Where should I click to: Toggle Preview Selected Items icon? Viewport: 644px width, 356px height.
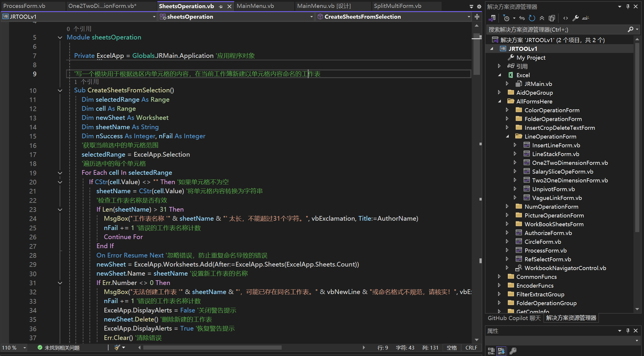click(586, 18)
